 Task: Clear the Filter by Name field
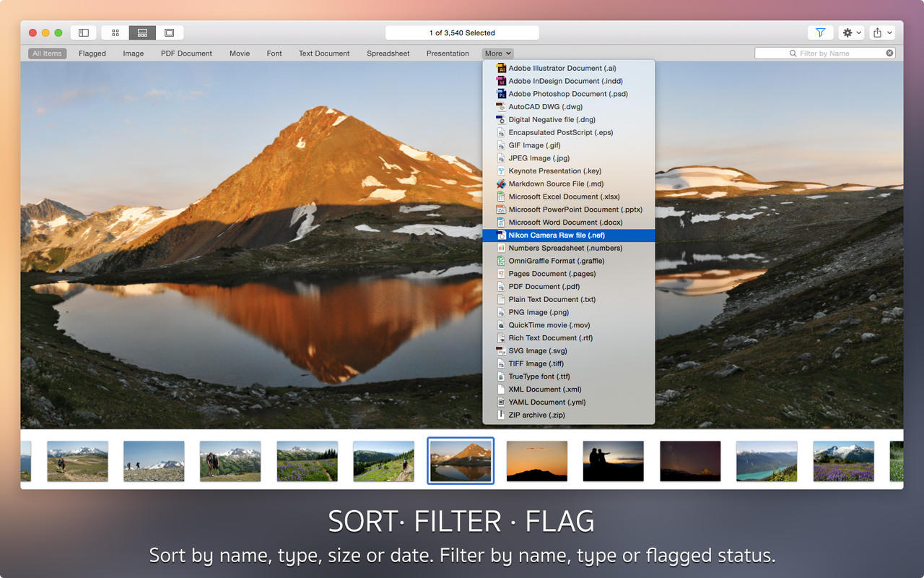pos(889,52)
